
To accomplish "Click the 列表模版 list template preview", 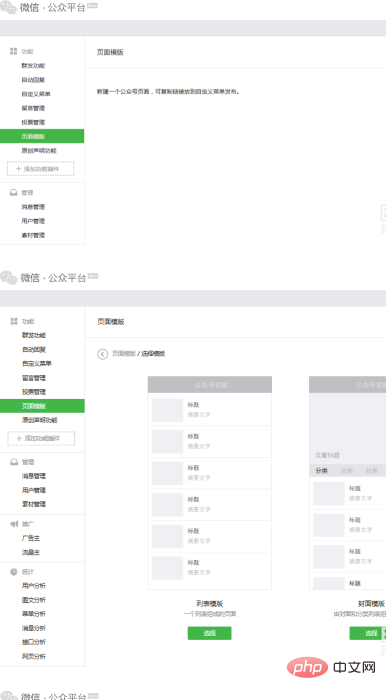I will 210,483.
